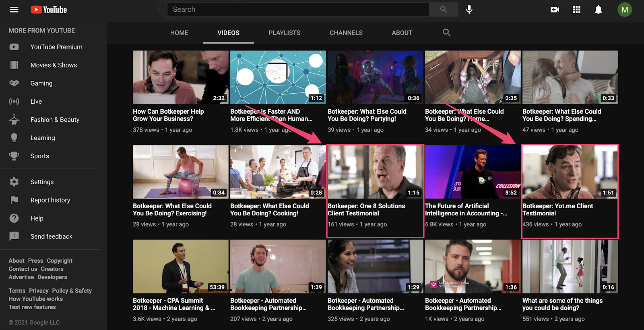This screenshot has height=330, width=644.
Task: Click the Terms footer link
Action: [x=17, y=291]
